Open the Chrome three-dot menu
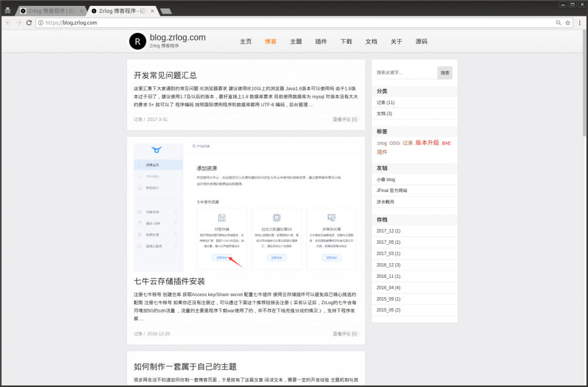 580,23
